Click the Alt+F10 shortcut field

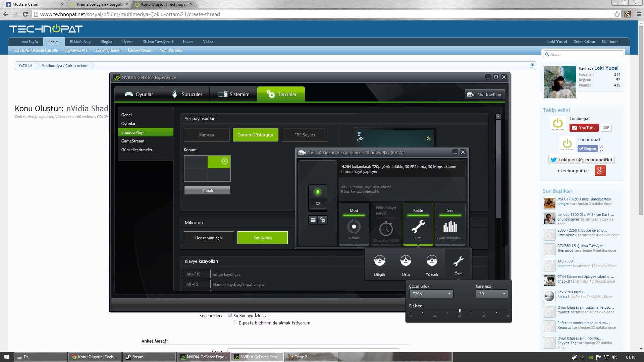tap(197, 274)
